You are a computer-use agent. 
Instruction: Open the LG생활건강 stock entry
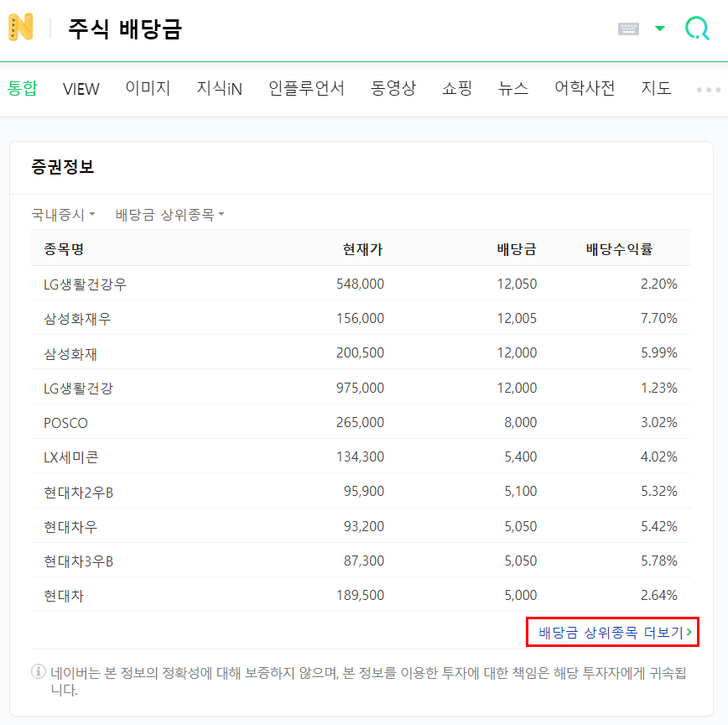[x=78, y=389]
